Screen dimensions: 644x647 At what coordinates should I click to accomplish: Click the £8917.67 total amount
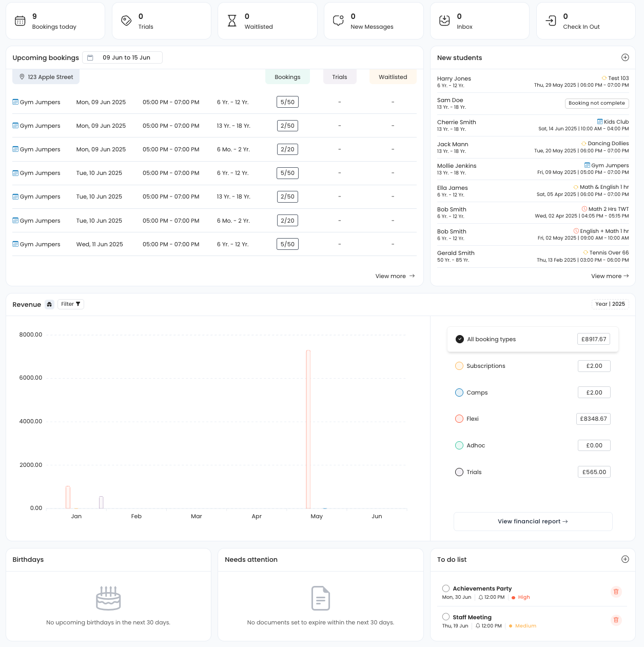(594, 339)
